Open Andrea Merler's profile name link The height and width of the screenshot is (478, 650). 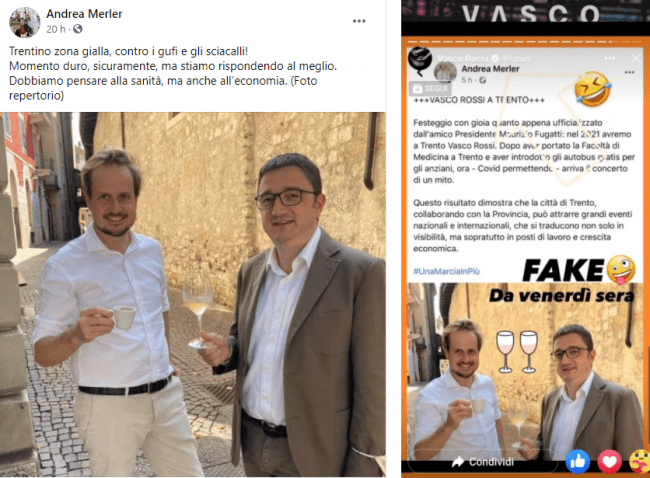click(x=84, y=14)
